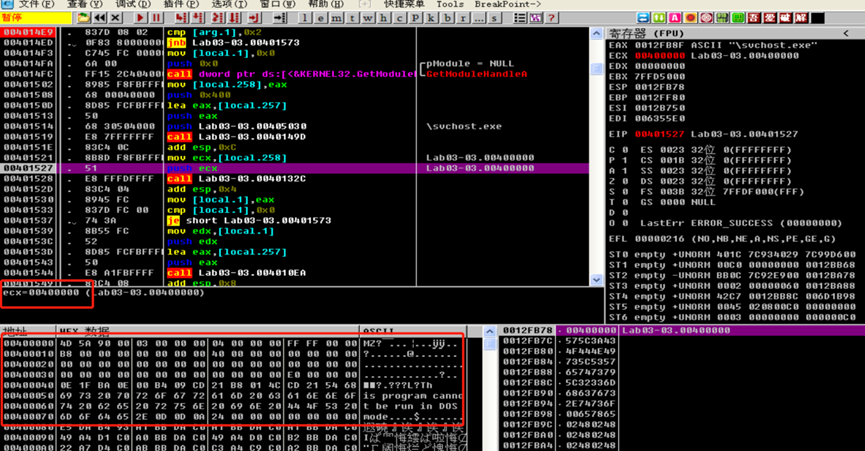The width and height of the screenshot is (865, 451).
Task: Open the 插件(P) menu
Action: click(181, 4)
